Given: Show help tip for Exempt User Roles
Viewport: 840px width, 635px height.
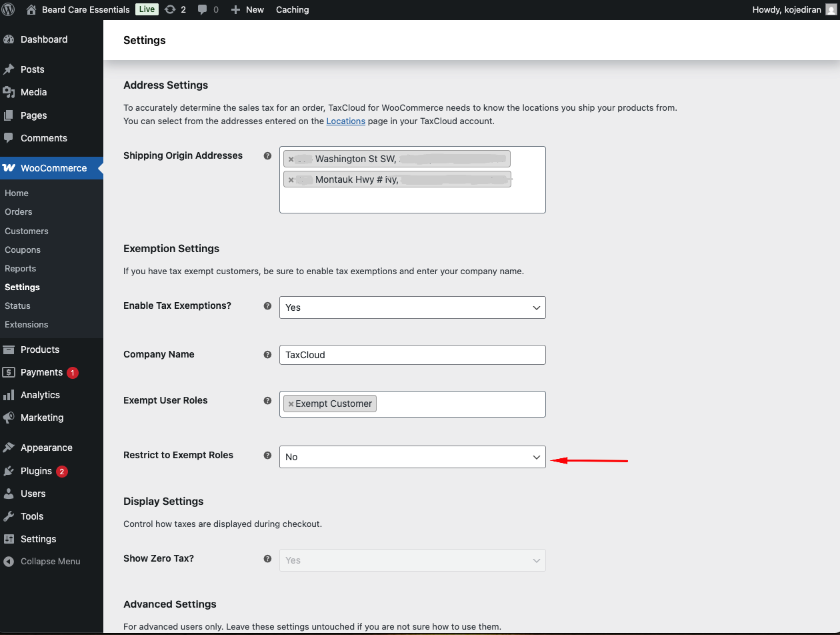Looking at the screenshot, I should pos(267,400).
